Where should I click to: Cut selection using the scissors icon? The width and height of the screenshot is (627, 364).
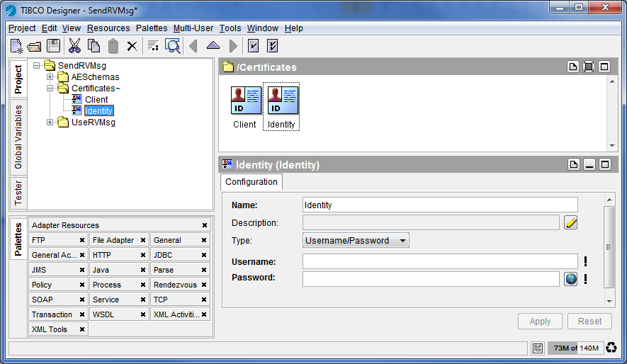[x=74, y=46]
